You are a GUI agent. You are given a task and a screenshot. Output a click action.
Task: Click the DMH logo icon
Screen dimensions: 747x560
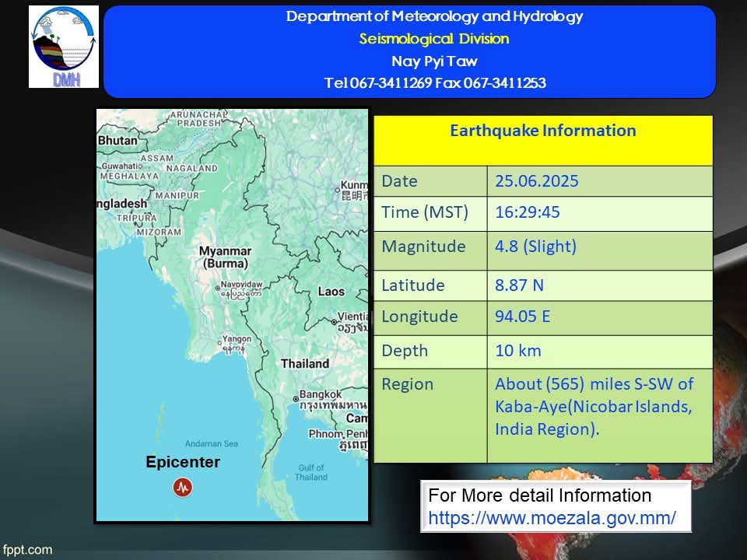point(64,47)
